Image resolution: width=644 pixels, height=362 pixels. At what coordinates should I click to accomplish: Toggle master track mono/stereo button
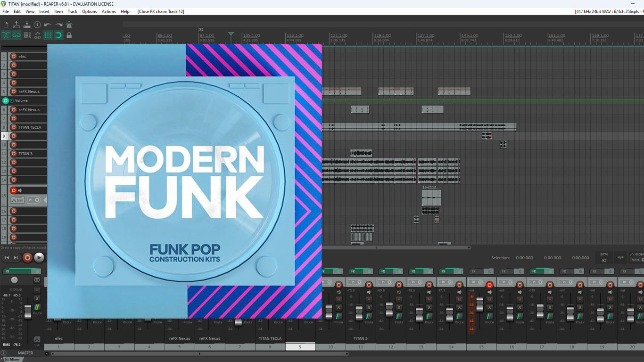coord(37,280)
